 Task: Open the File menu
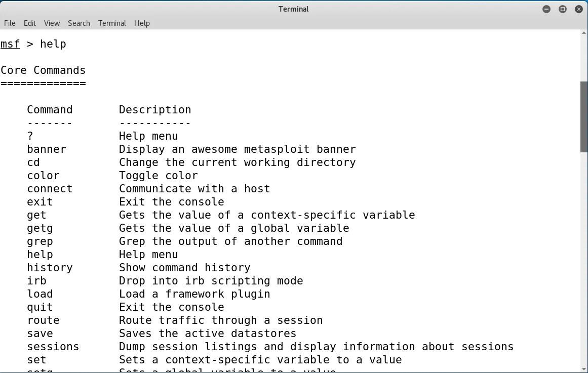click(x=10, y=23)
